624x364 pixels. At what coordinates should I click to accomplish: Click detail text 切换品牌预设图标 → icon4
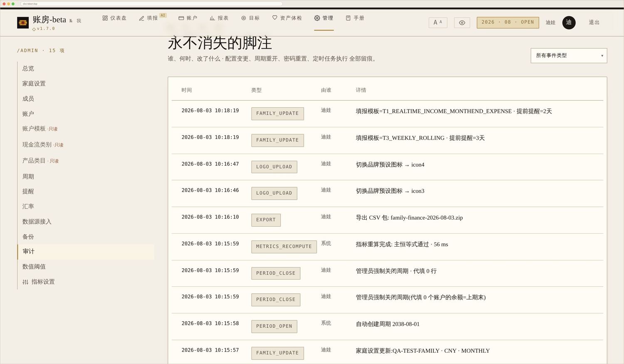390,165
